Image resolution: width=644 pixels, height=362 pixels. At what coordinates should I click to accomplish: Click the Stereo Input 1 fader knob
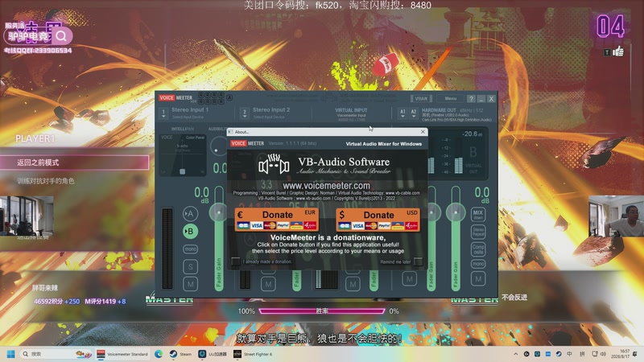click(219, 212)
